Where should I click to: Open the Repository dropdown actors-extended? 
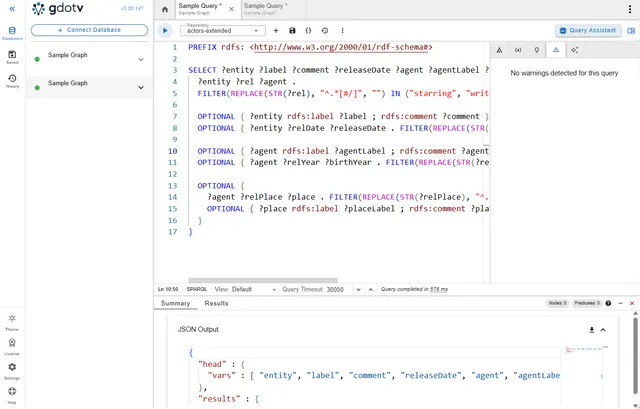223,31
